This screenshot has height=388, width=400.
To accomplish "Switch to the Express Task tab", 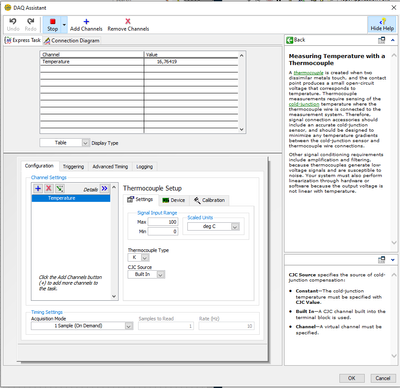I will pyautogui.click(x=23, y=40).
